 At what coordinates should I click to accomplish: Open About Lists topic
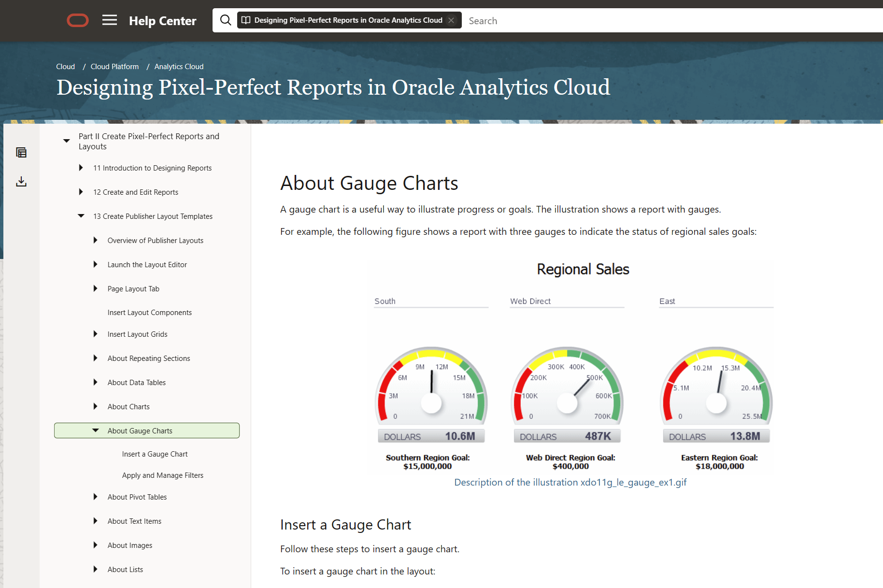tap(125, 570)
